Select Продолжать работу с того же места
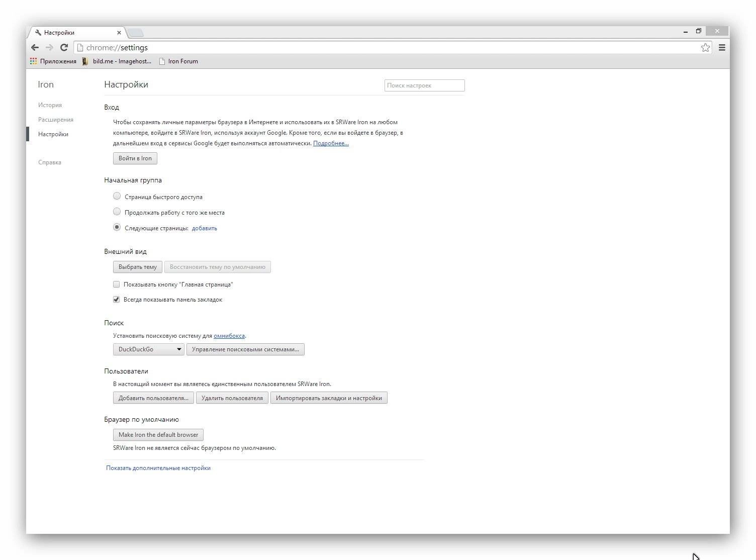The height and width of the screenshot is (560, 756). pos(117,212)
